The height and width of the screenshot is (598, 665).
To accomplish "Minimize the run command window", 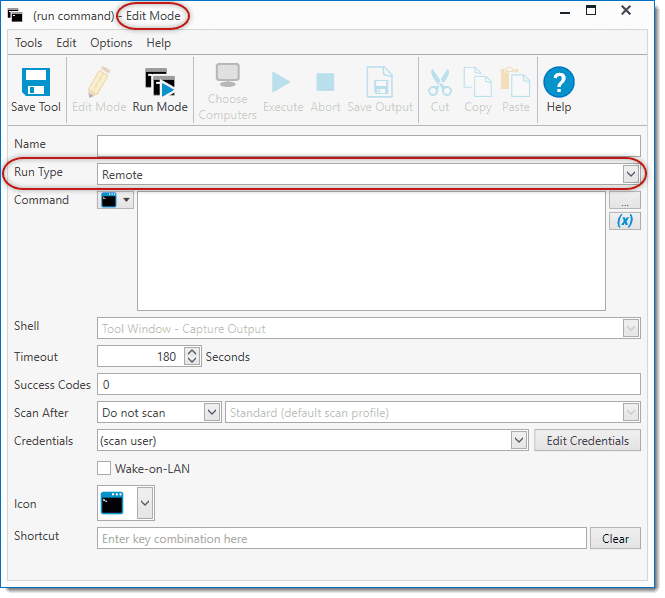I will (x=564, y=12).
